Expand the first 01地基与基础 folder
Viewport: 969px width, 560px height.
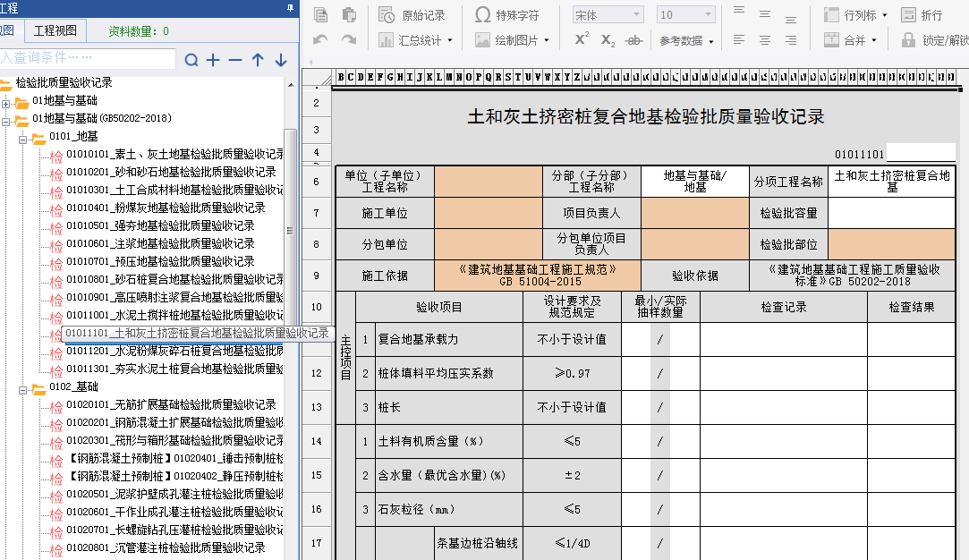tap(6, 102)
